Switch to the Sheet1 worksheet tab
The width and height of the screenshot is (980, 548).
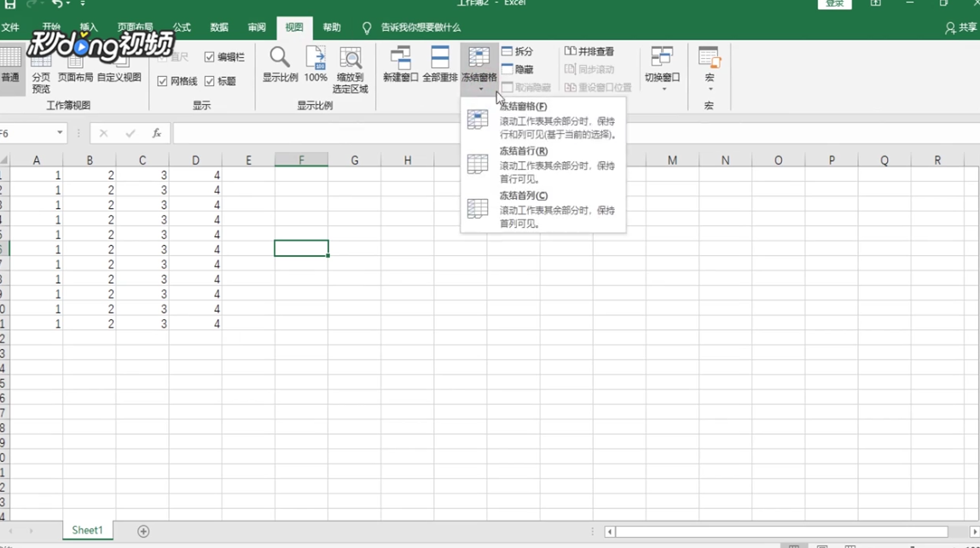pos(87,529)
